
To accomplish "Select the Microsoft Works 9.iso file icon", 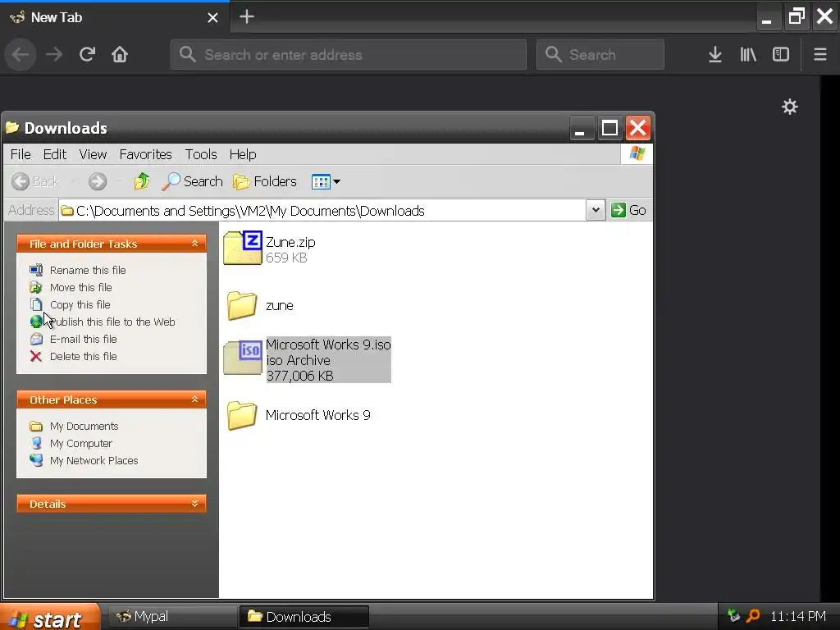I will pos(243,358).
